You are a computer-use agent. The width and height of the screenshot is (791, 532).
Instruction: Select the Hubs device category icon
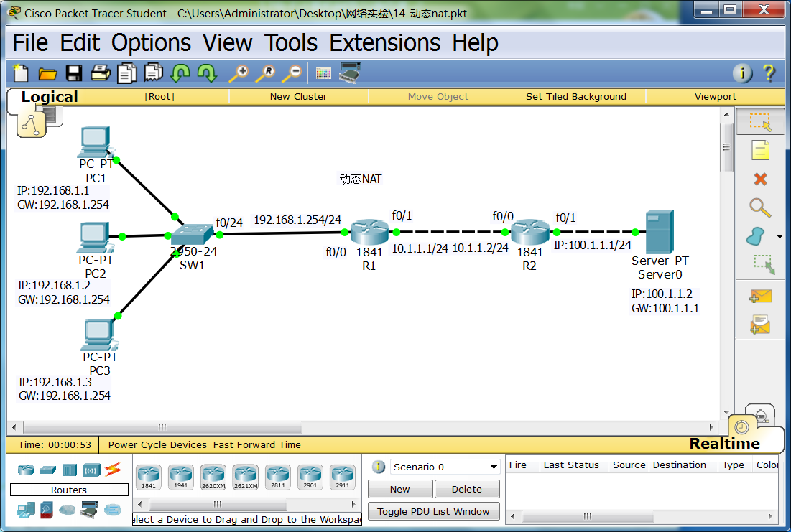(70, 470)
